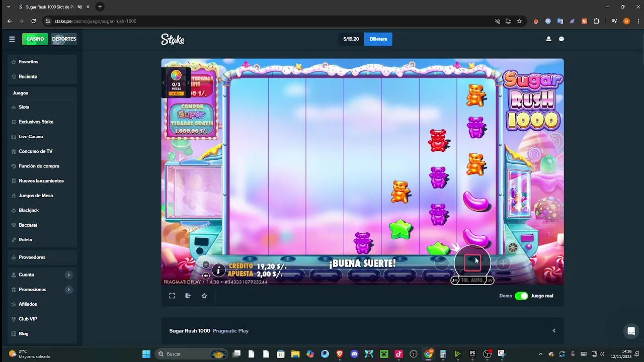The height and width of the screenshot is (362, 644).
Task: Add game to favorites star icon
Action: [x=204, y=296]
